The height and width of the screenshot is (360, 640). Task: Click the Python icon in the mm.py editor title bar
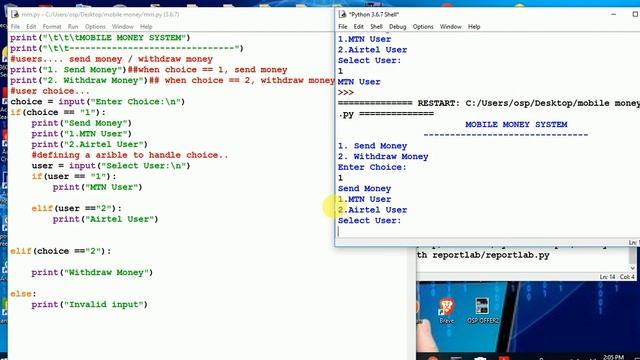point(15,14)
